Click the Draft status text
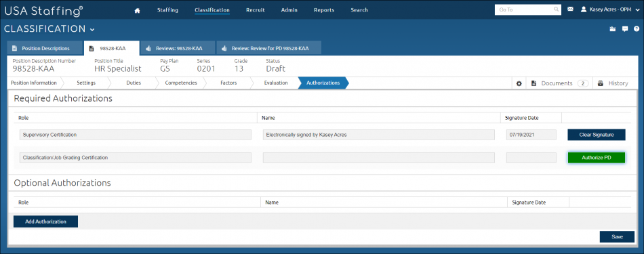This screenshot has width=644, height=254. point(276,68)
